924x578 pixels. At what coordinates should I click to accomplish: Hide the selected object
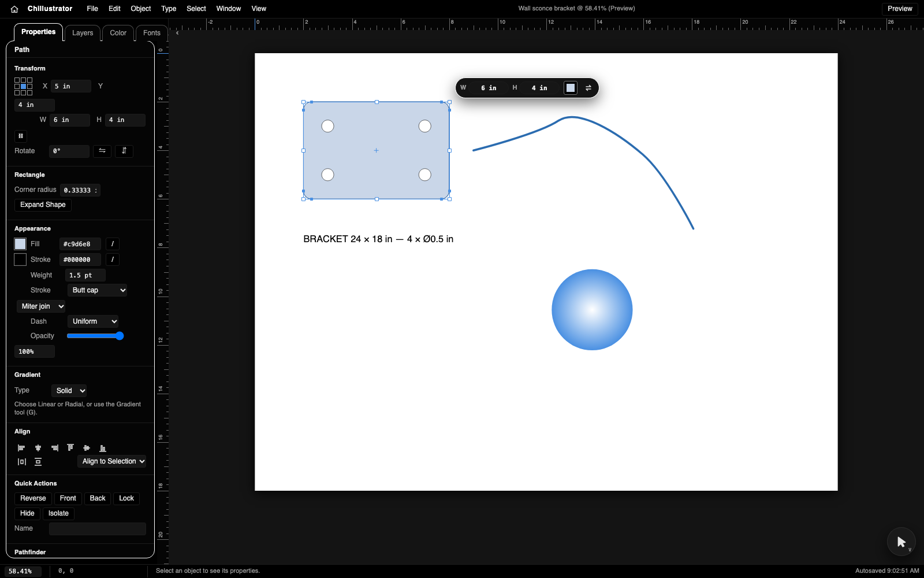pos(27,513)
